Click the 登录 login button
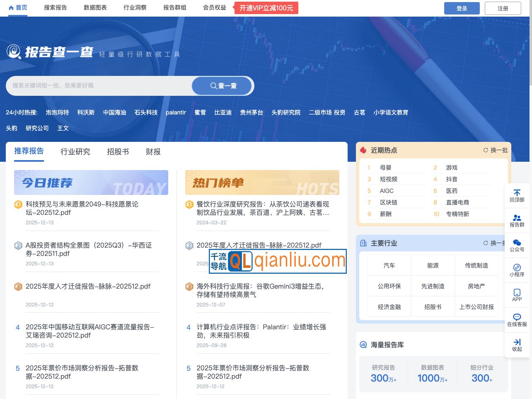The width and height of the screenshot is (532, 399). 462,8
